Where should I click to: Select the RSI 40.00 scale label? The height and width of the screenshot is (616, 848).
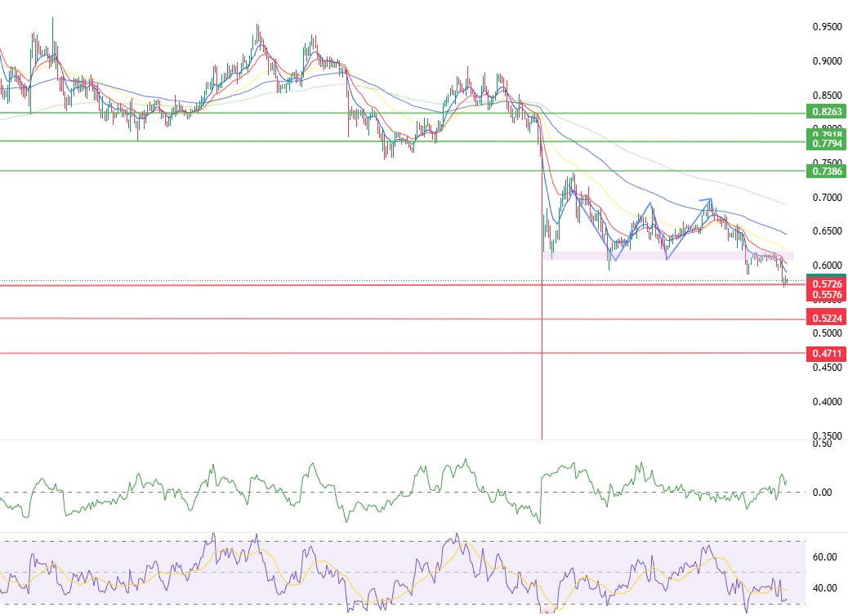coord(826,588)
